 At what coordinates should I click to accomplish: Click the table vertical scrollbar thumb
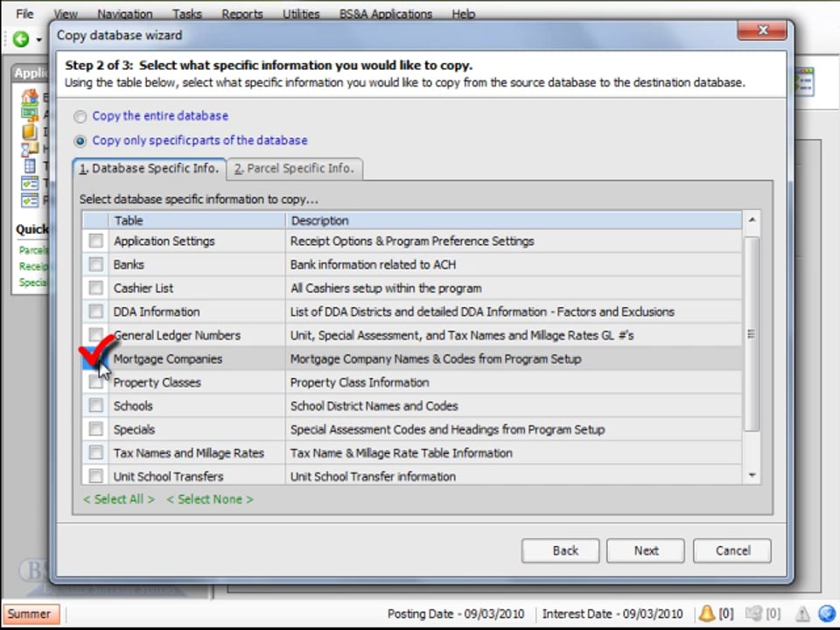tap(752, 333)
